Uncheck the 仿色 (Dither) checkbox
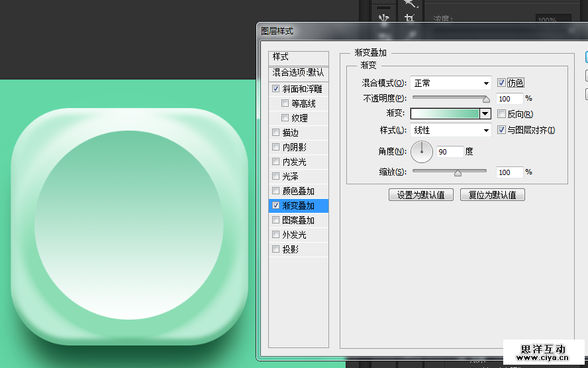The height and width of the screenshot is (368, 588). click(502, 83)
